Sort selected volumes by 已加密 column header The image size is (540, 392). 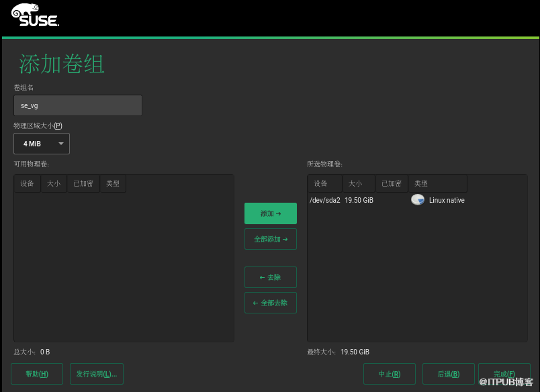click(392, 183)
